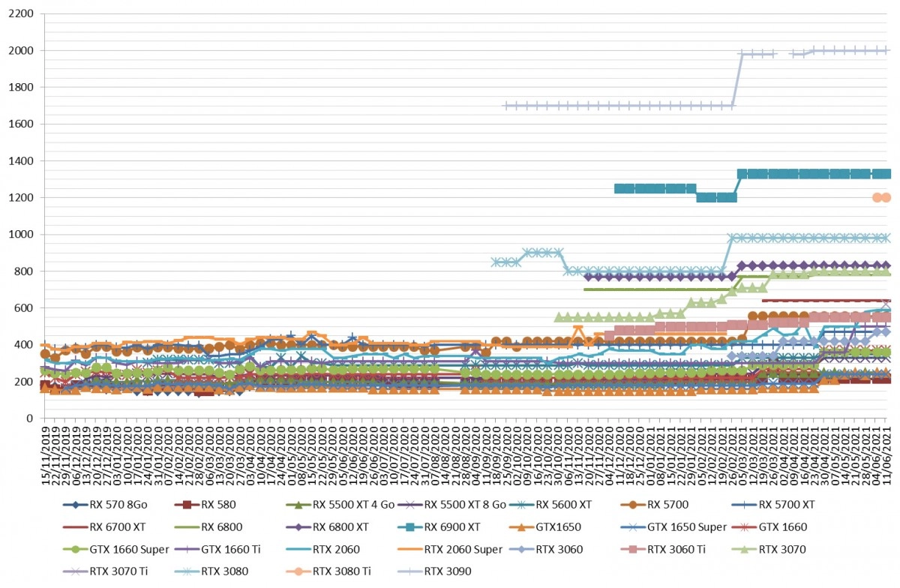Click the 1400 y-axis label

click(22, 160)
